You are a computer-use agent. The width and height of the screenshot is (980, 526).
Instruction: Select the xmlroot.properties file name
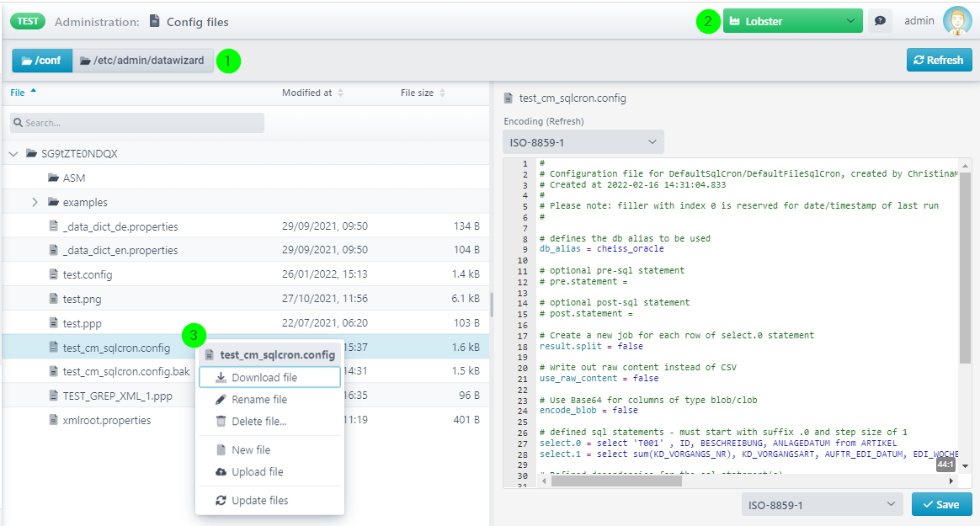(106, 420)
